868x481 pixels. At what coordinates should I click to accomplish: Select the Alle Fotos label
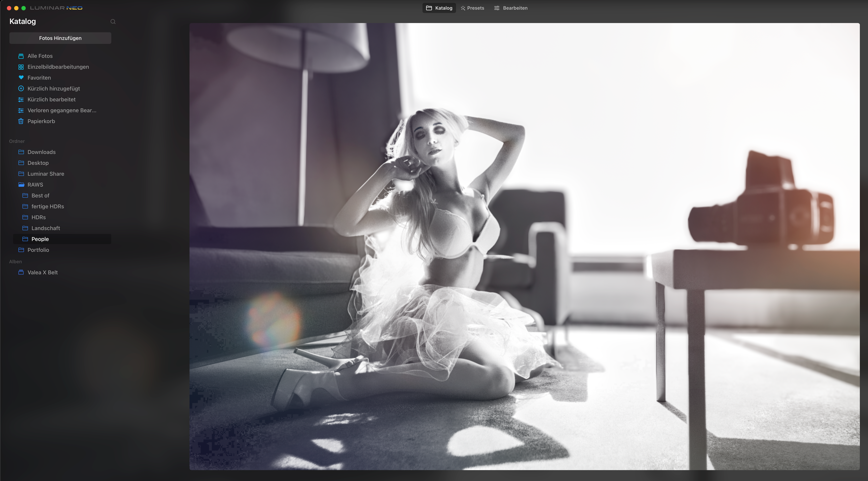tap(40, 56)
